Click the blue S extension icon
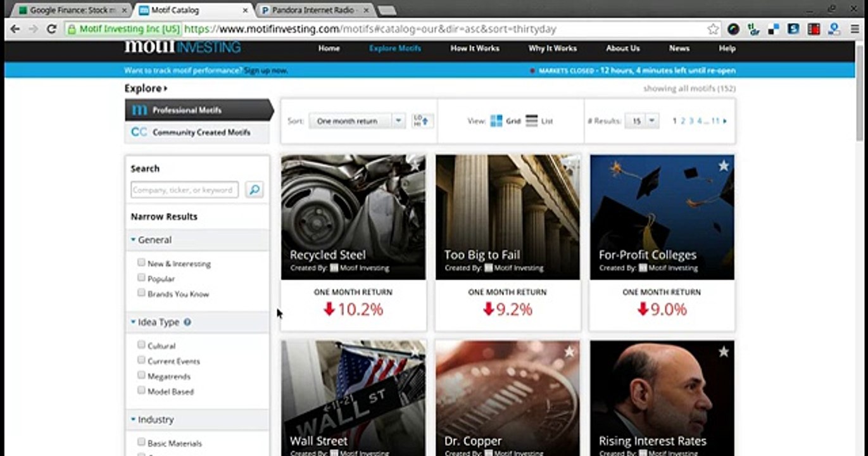Screen dimensions: 868x456 (x=793, y=29)
